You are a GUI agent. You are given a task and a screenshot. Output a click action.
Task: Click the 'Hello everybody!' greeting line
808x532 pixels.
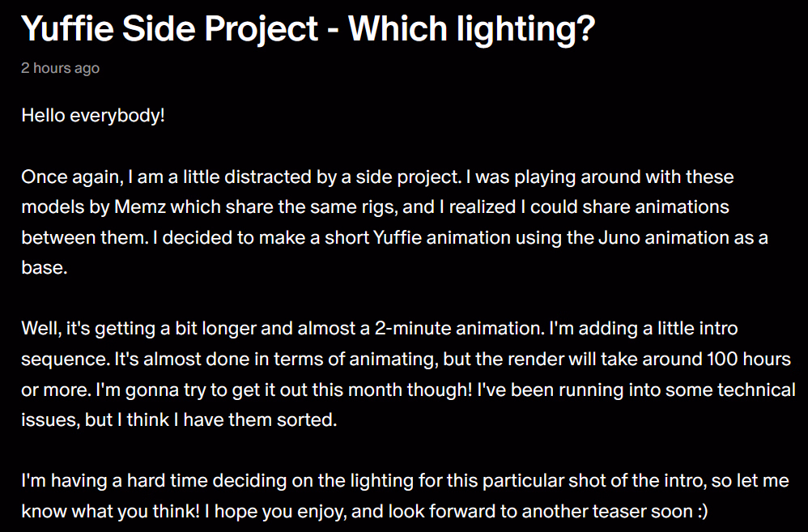pyautogui.click(x=93, y=116)
